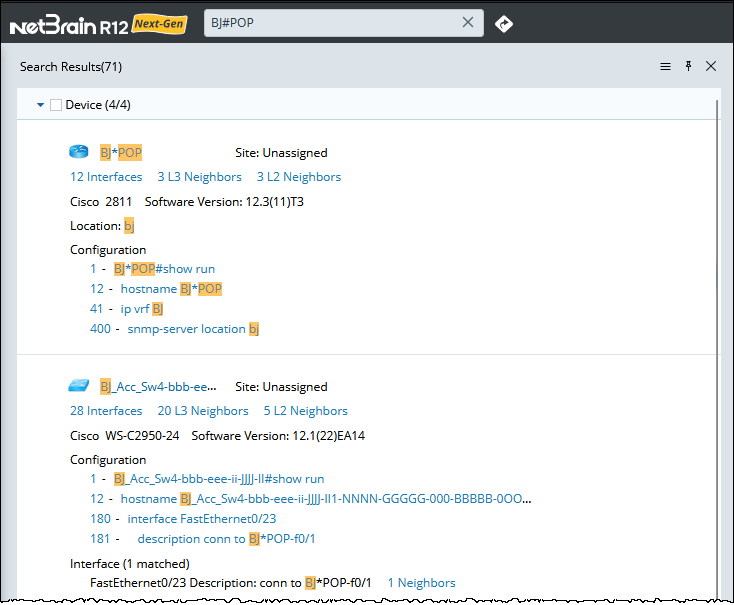The height and width of the screenshot is (605, 734).
Task: Open 3 L3 Neighbors link
Action: 199,177
